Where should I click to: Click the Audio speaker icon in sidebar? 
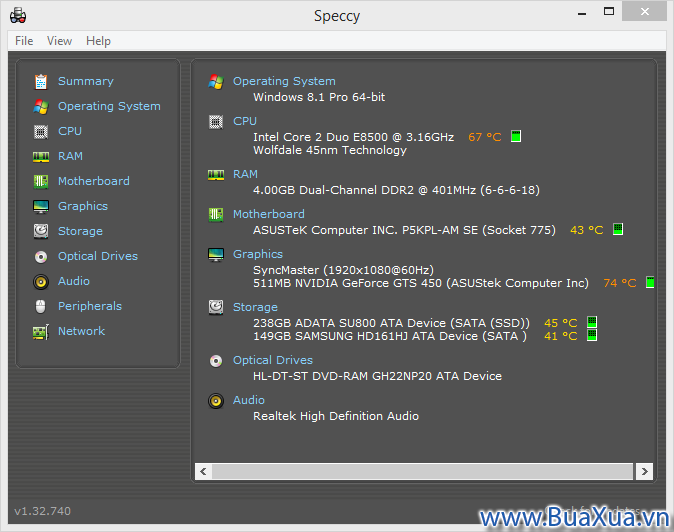[x=41, y=282]
